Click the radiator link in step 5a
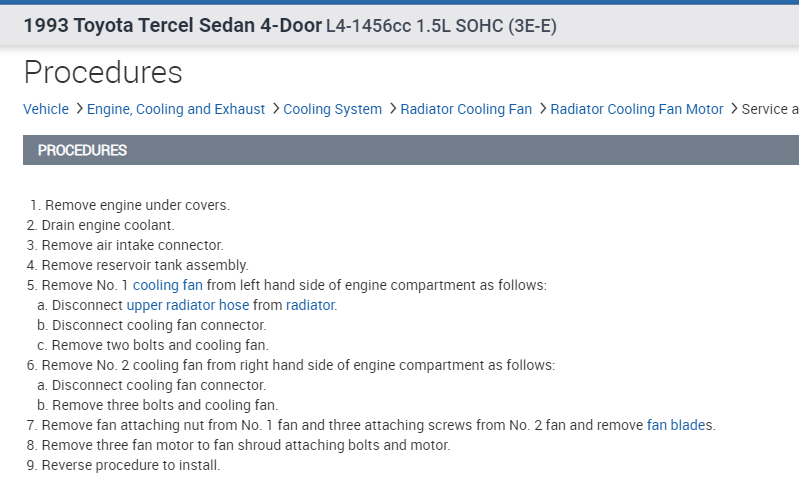Screen dimensions: 799x487 310,305
